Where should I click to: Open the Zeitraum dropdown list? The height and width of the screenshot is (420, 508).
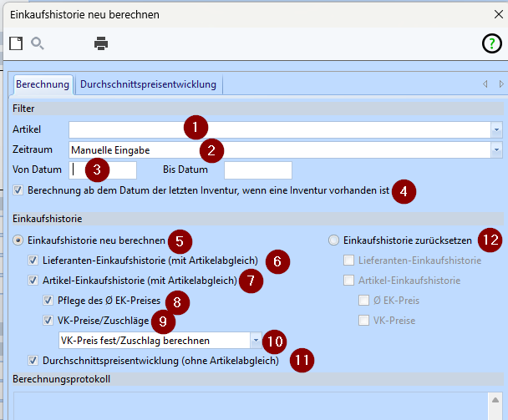pos(495,149)
